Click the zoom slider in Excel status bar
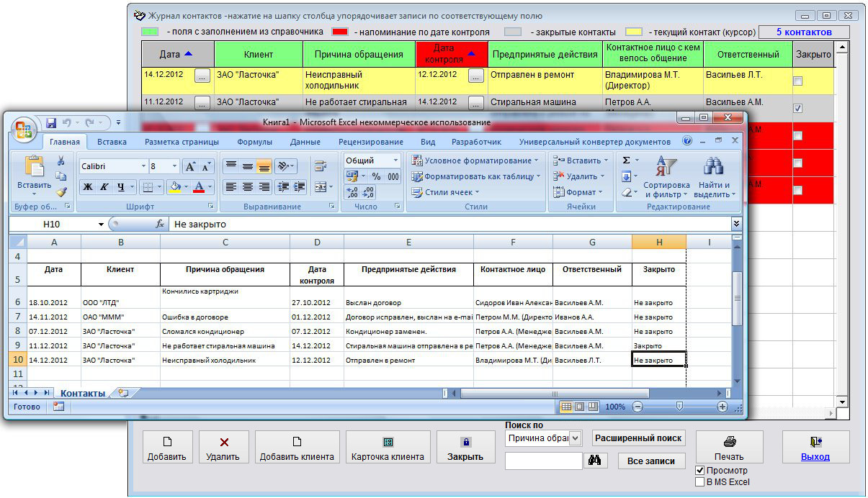 679,407
